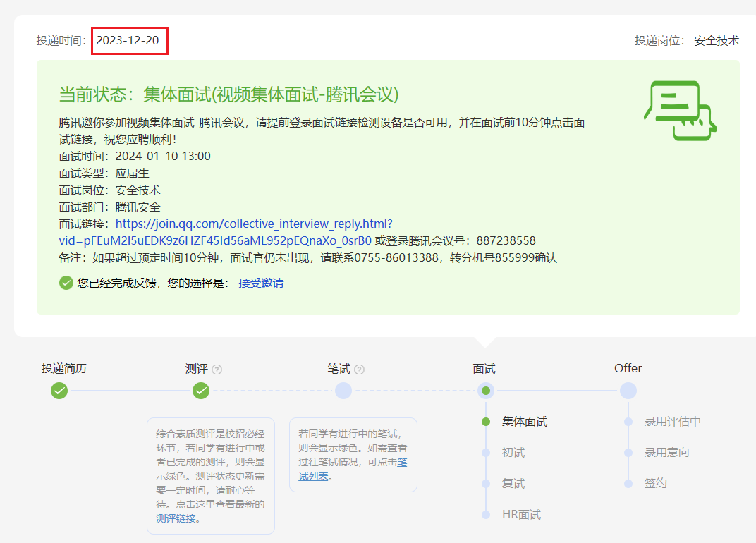Click the green dot beside 集体面试
This screenshot has width=756, height=543.
tap(486, 422)
